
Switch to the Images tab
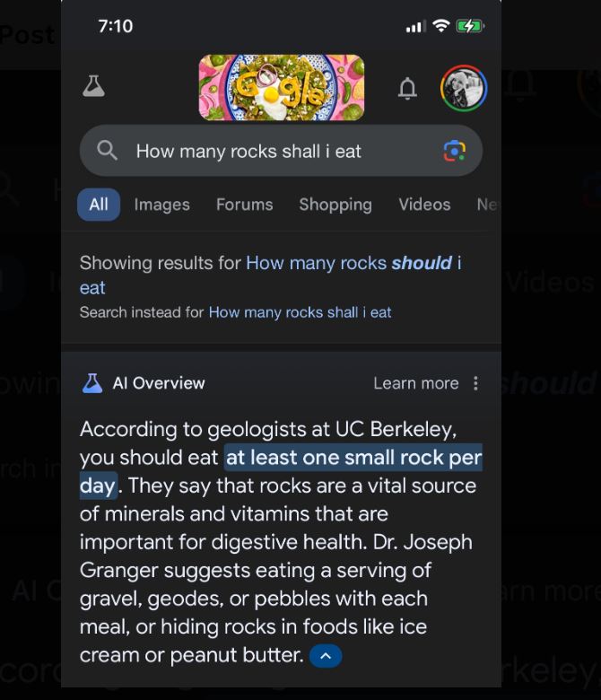[x=161, y=205]
